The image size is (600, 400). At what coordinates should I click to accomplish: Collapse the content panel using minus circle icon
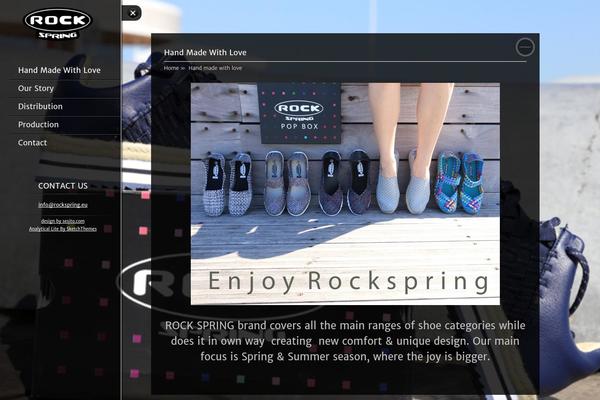pyautogui.click(x=525, y=47)
